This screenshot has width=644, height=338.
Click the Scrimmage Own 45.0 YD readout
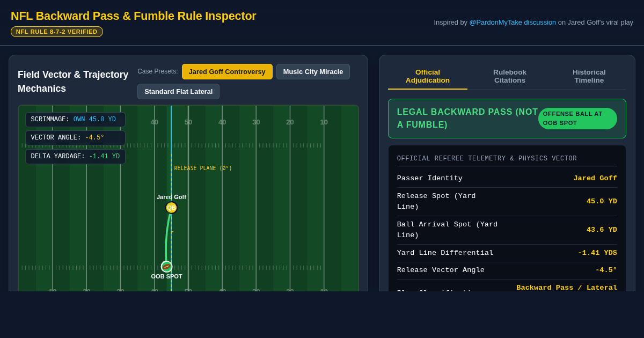[75, 120]
